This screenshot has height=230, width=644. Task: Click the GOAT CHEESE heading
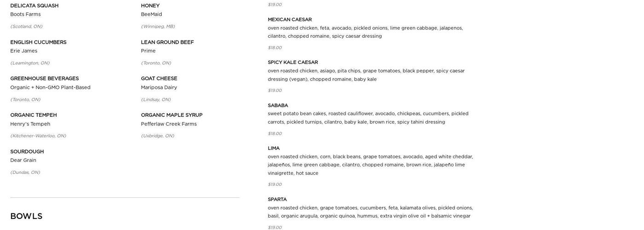(159, 79)
